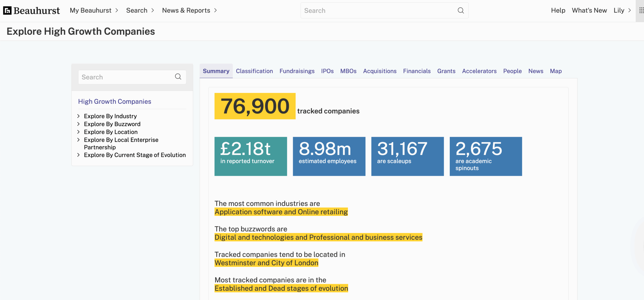The width and height of the screenshot is (644, 300).
Task: Expand Explore By Location chevron
Action: click(x=78, y=132)
